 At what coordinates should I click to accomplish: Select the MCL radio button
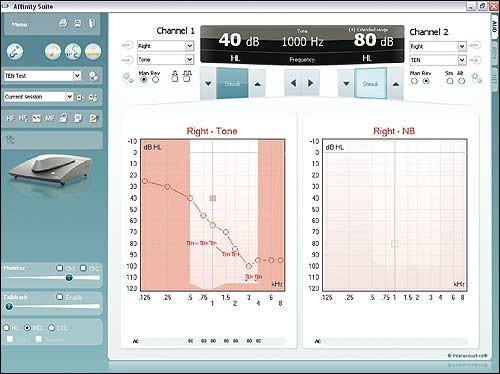coord(28,328)
